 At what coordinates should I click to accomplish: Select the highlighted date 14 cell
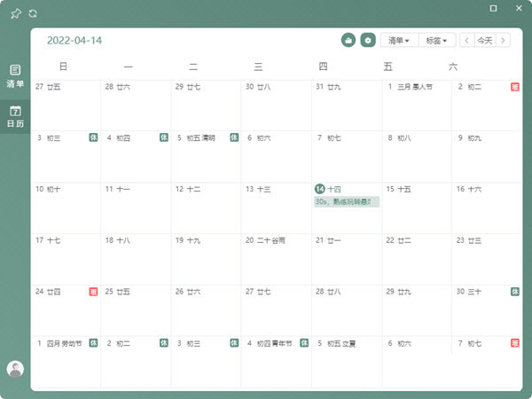pos(346,217)
